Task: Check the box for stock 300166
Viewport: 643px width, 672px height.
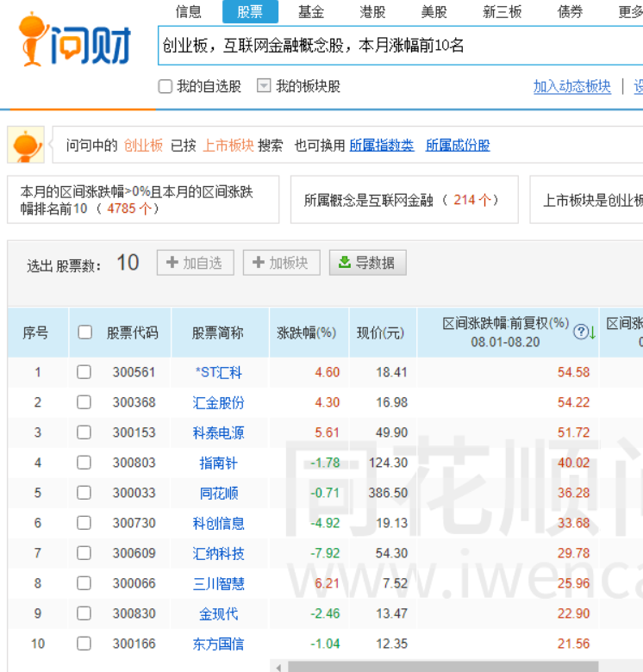Action: [84, 644]
